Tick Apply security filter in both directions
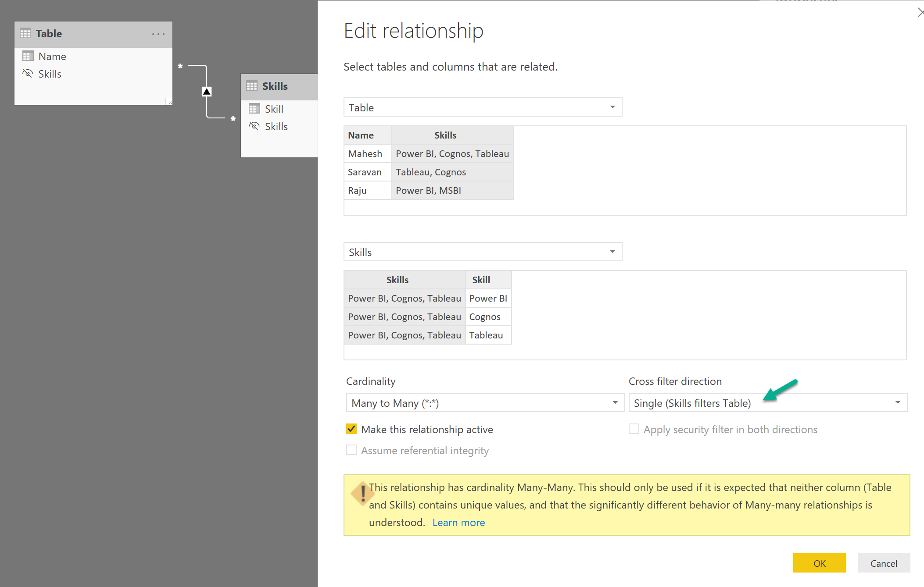 tap(634, 429)
